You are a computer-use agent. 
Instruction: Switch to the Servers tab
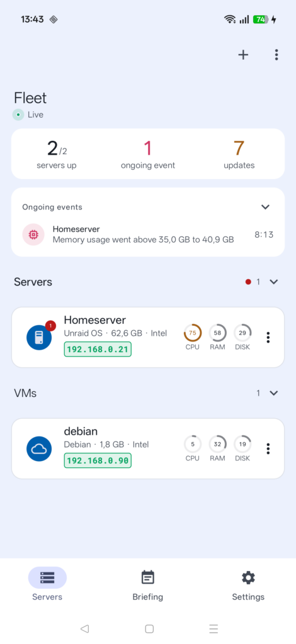(x=47, y=584)
